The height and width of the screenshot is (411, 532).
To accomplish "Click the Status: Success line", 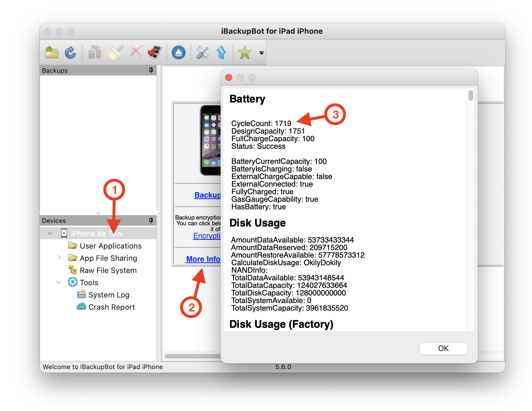I will point(258,146).
